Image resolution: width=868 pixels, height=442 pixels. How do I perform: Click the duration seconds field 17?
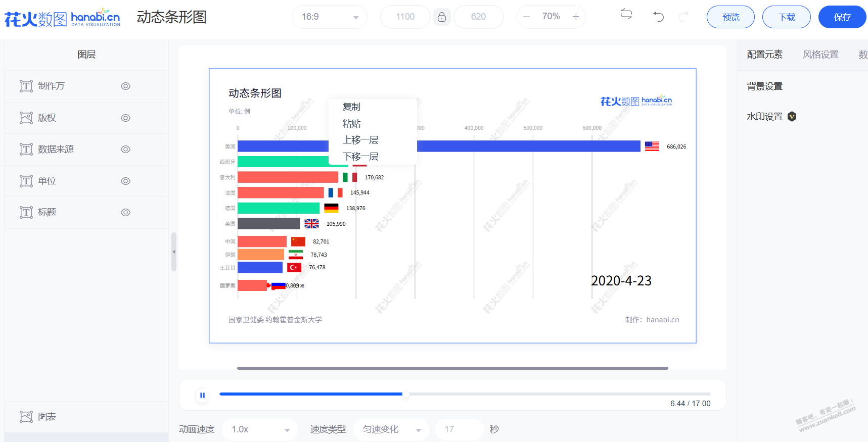click(460, 429)
